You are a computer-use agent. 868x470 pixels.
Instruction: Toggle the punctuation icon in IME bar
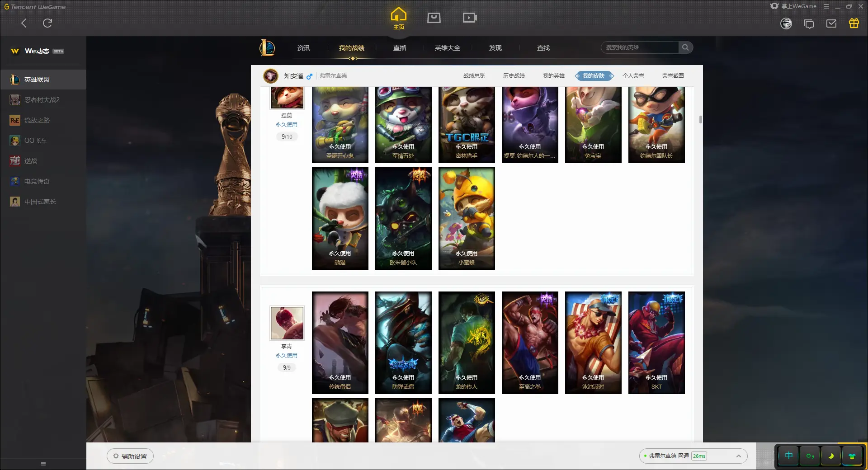point(810,456)
